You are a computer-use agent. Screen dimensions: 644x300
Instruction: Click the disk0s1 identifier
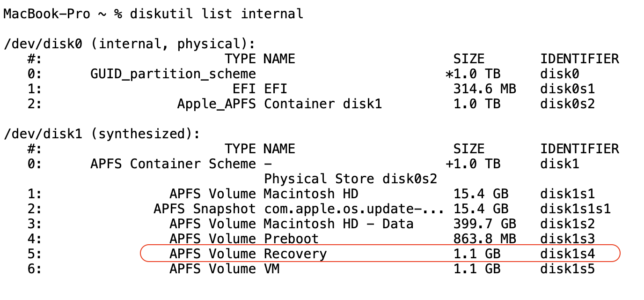pos(567,89)
